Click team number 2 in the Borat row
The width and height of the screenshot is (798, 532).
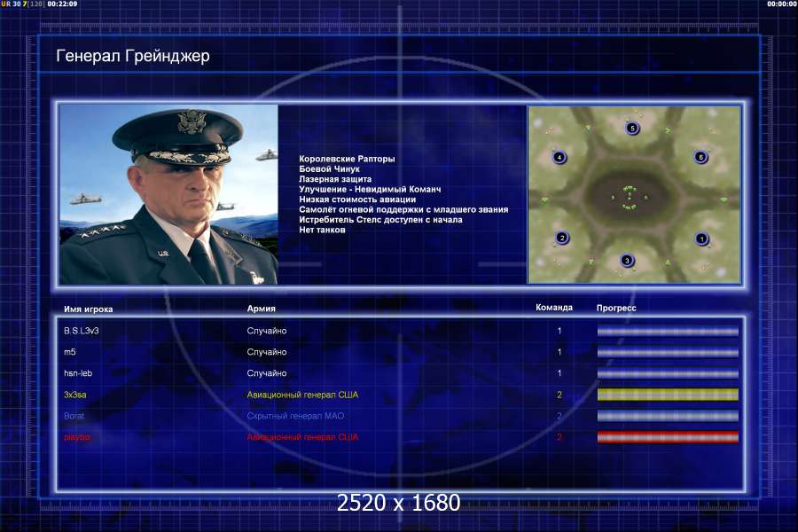(559, 416)
